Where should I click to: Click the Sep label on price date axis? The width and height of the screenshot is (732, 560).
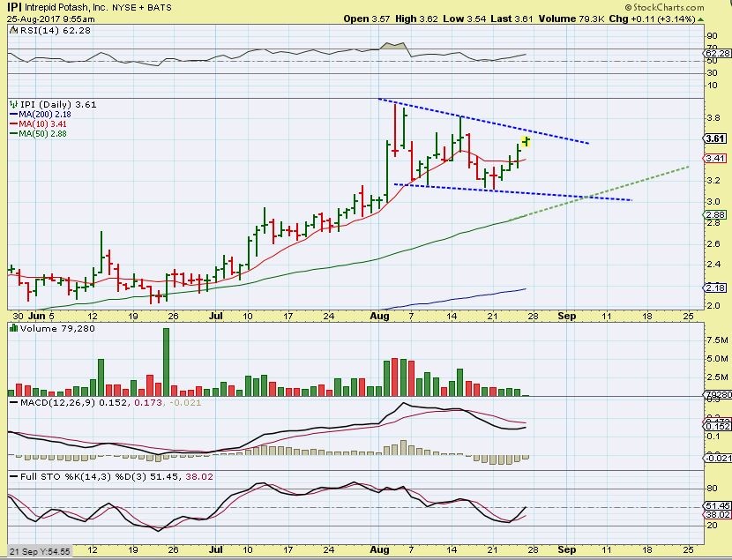click(x=565, y=314)
